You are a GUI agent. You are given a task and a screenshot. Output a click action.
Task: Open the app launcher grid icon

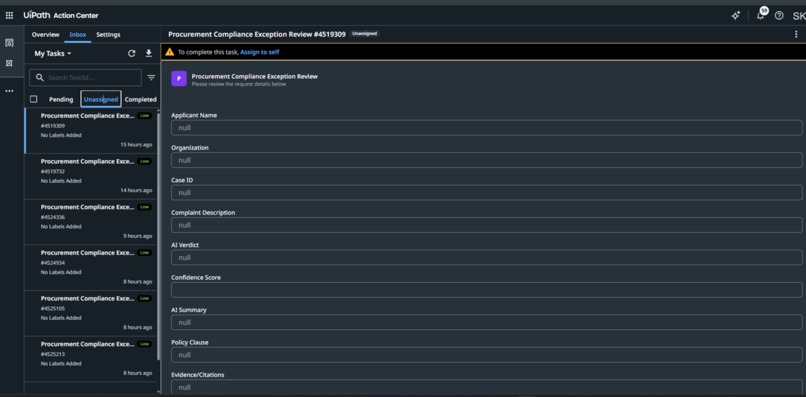(x=9, y=15)
